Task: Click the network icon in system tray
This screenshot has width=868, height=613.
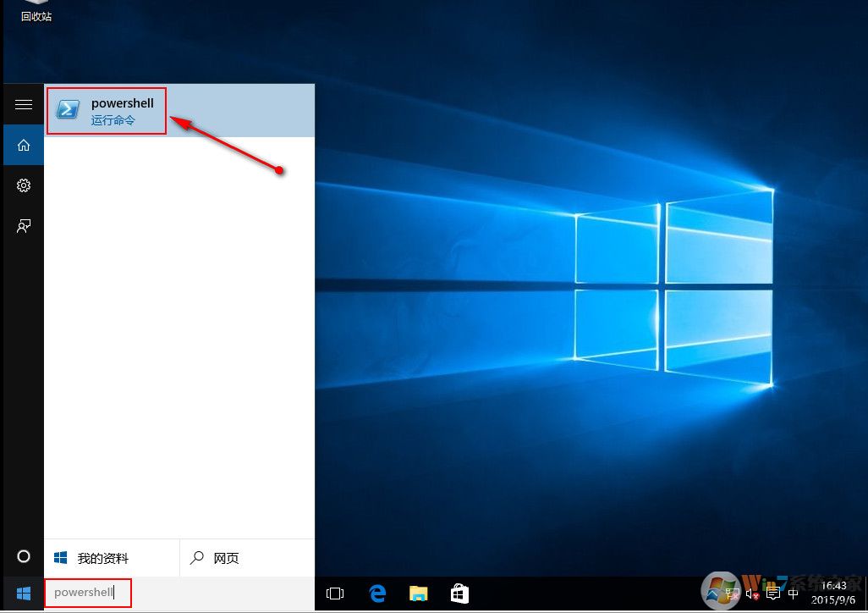Action: [x=729, y=594]
